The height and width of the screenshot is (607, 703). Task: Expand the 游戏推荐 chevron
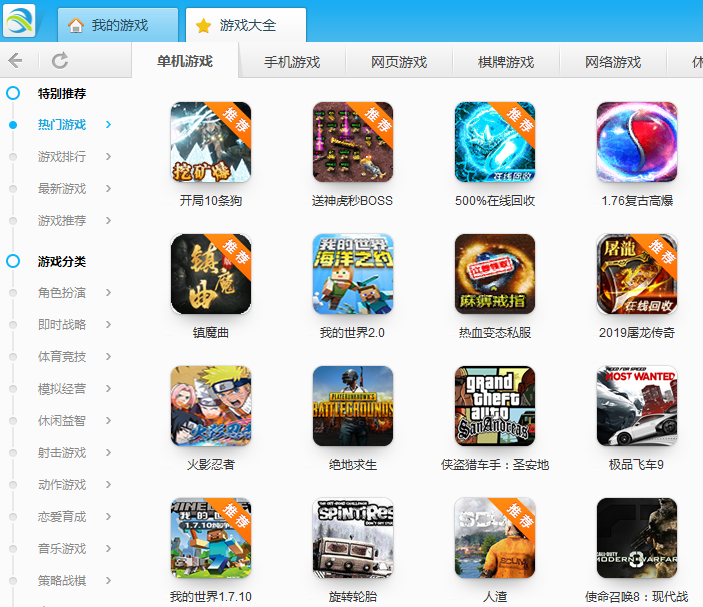(x=108, y=221)
